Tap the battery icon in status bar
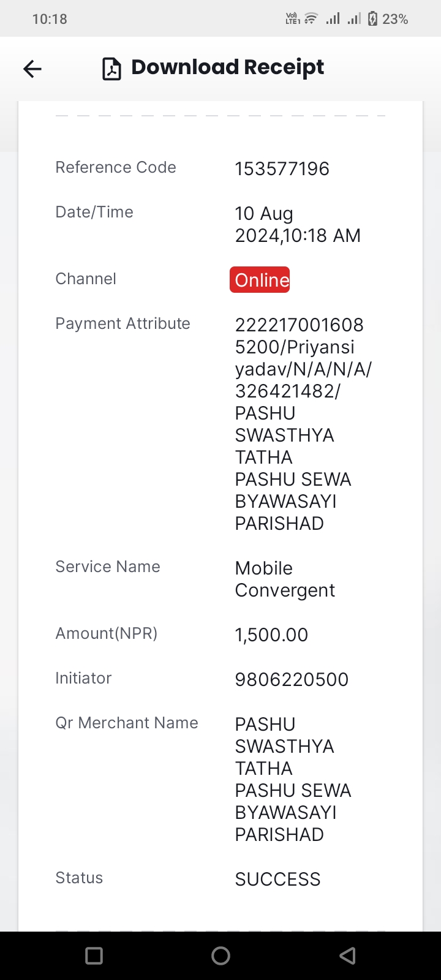The height and width of the screenshot is (980, 441). coord(372,19)
